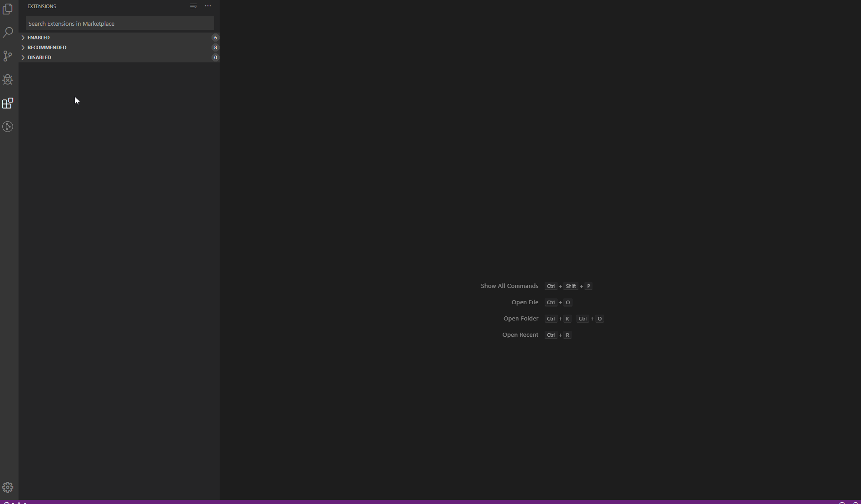
Task: Click the Recommended count badge showing 8
Action: click(216, 47)
